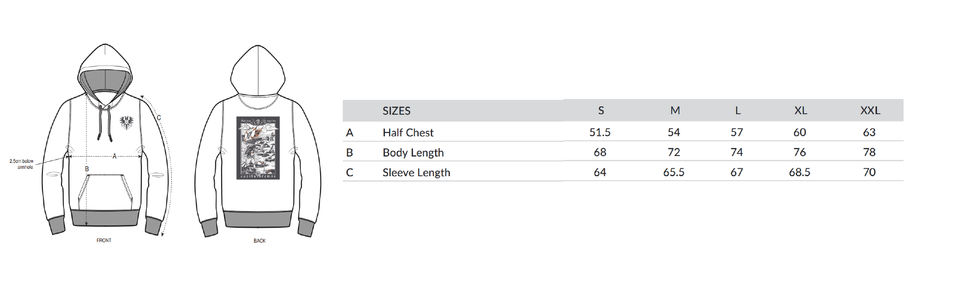This screenshot has height=282, width=980.
Task: Click the back print artwork on hoodie
Action: 258,148
